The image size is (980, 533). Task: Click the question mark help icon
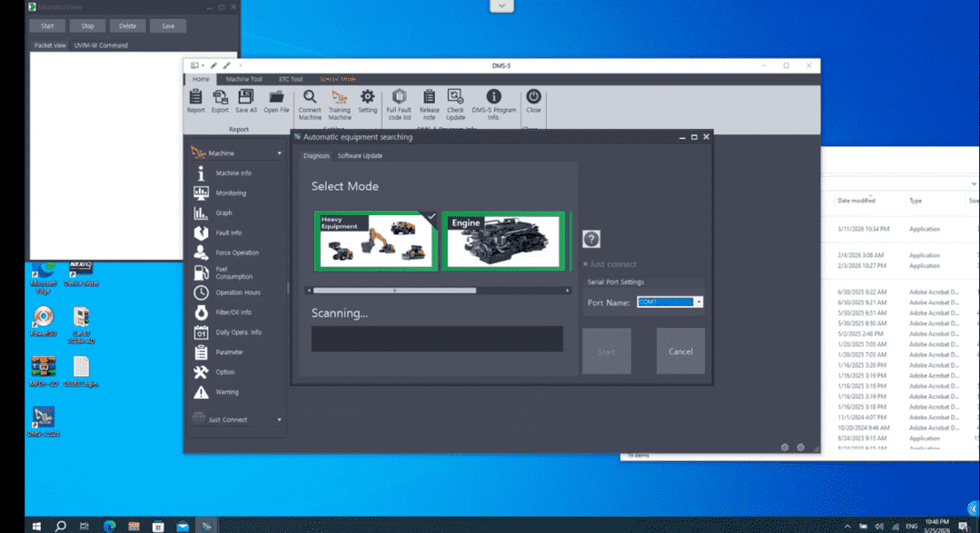591,239
